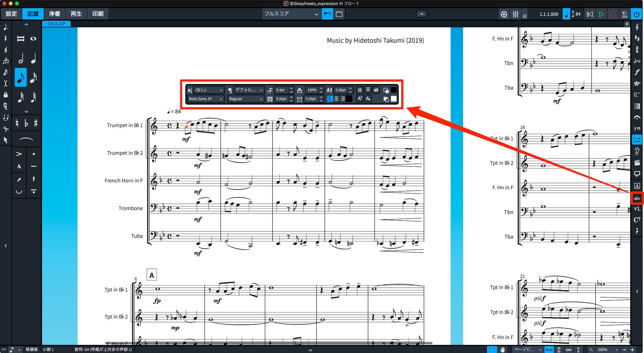Click the black foreground color swatch
The width and height of the screenshot is (644, 353).
coord(393,90)
